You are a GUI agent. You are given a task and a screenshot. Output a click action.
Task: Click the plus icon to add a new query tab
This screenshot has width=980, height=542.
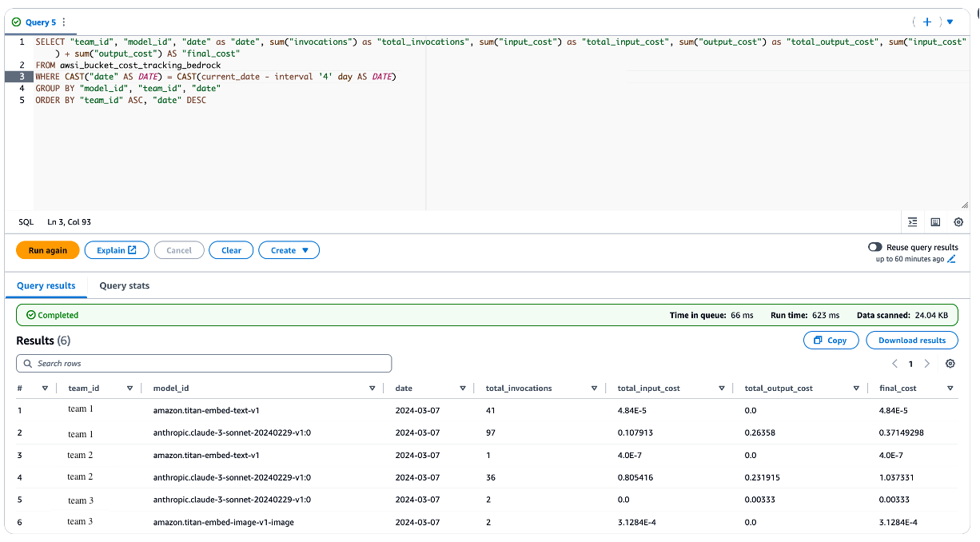[x=927, y=22]
